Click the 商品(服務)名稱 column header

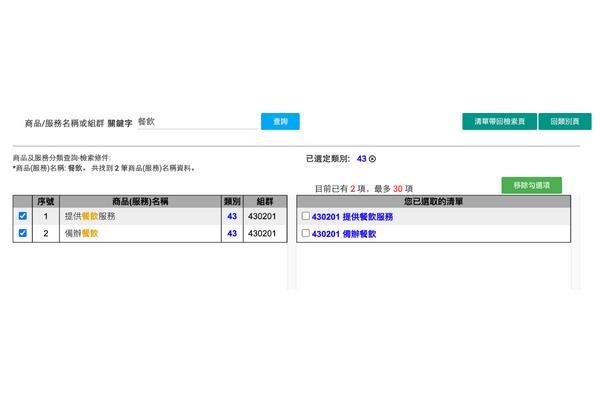(139, 201)
